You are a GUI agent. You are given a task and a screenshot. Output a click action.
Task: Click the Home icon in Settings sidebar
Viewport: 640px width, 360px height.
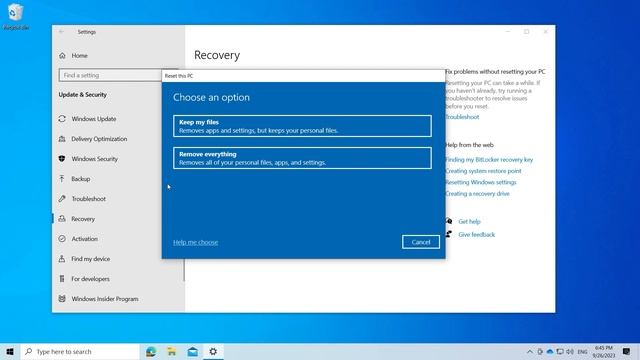click(x=62, y=56)
